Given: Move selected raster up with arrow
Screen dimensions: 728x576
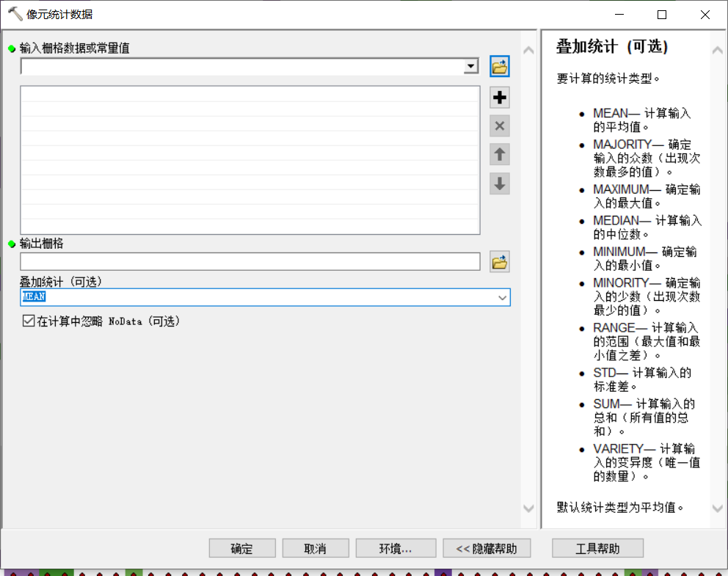Looking at the screenshot, I should point(500,155).
